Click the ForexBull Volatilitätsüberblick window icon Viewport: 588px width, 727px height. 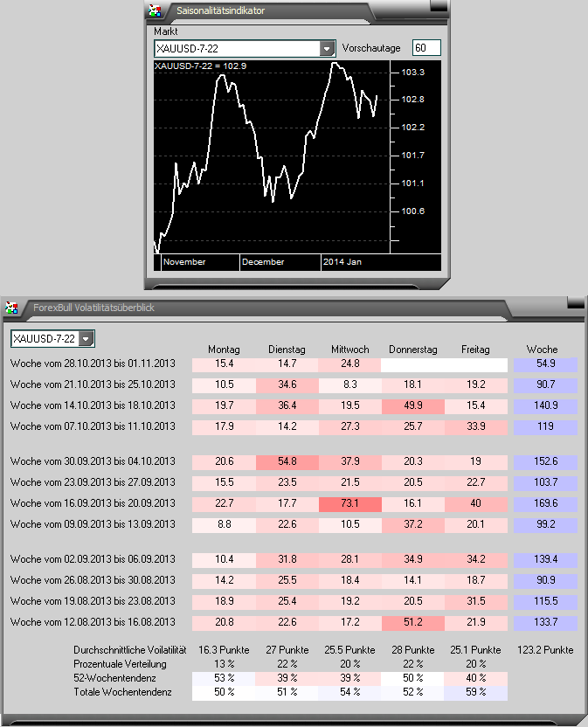tap(12, 307)
